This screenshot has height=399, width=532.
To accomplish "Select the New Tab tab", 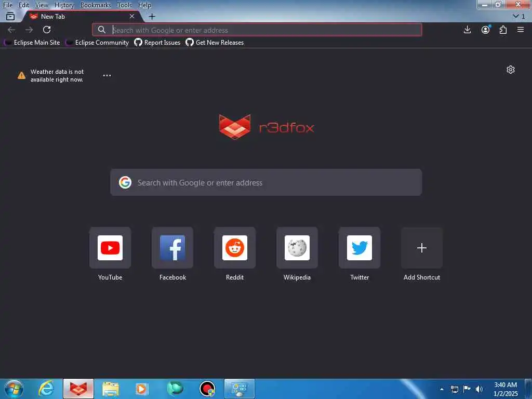I will pyautogui.click(x=82, y=16).
